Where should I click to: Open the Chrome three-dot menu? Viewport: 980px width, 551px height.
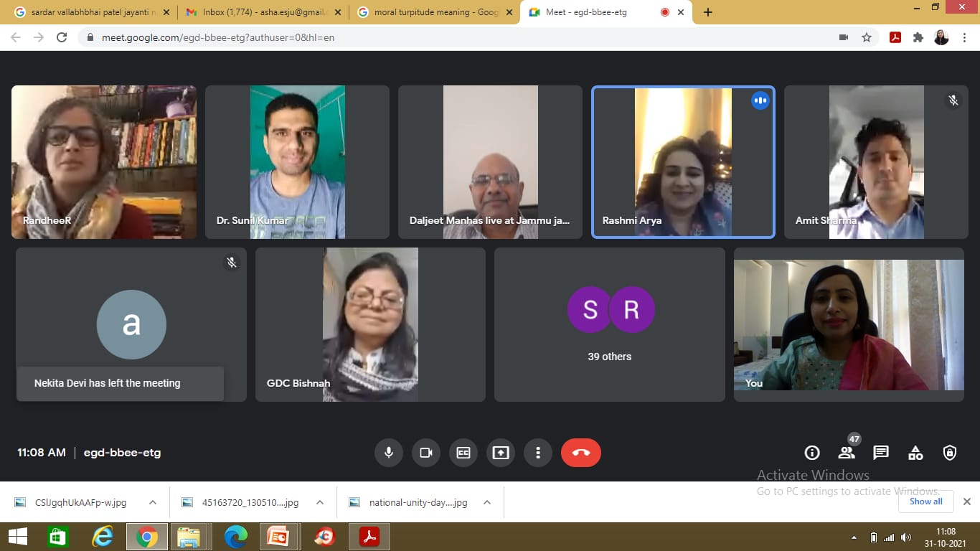coord(963,37)
